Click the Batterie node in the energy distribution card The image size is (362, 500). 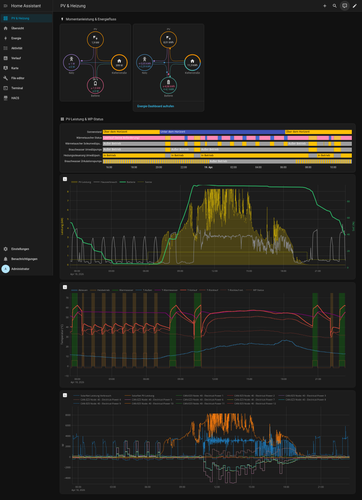[168, 86]
